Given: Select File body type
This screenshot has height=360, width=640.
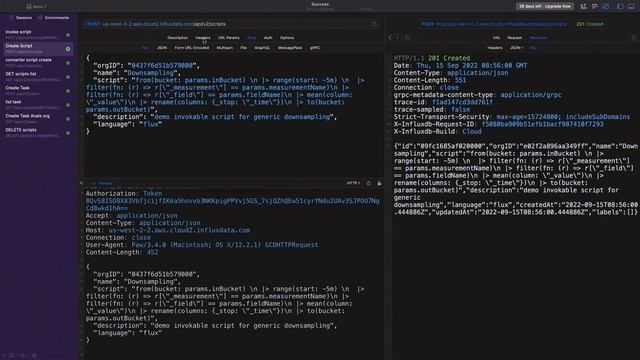Looking at the screenshot, I should [x=243, y=48].
